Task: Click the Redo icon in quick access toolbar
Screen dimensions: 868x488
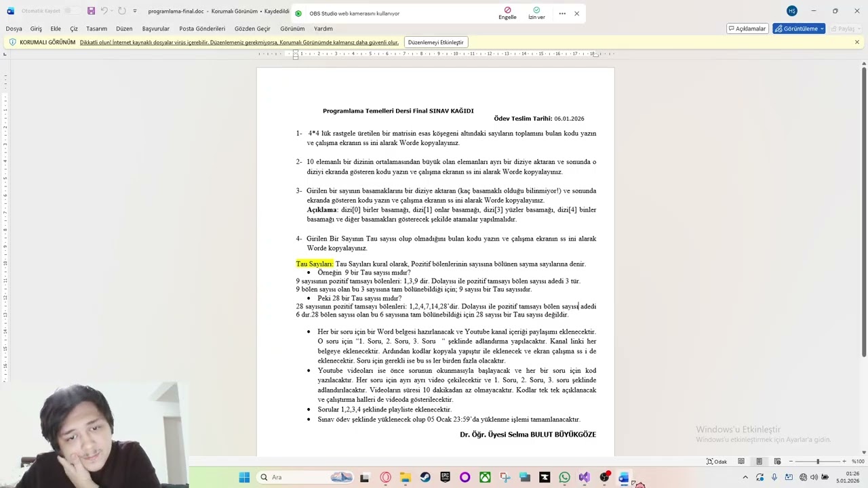Action: pos(121,11)
